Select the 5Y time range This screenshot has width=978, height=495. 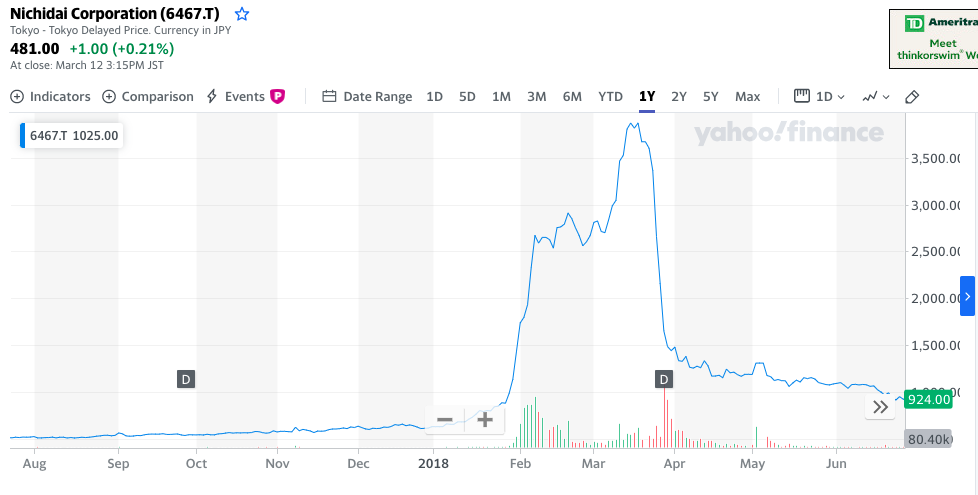click(x=710, y=97)
